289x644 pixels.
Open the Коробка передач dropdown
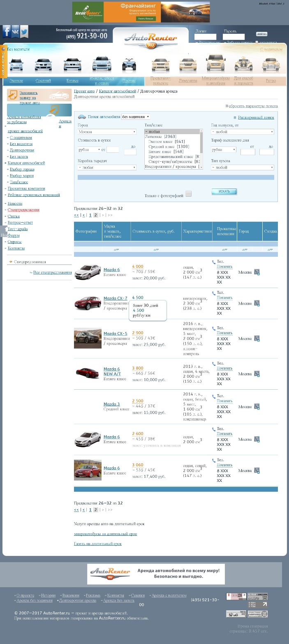pyautogui.click(x=107, y=167)
